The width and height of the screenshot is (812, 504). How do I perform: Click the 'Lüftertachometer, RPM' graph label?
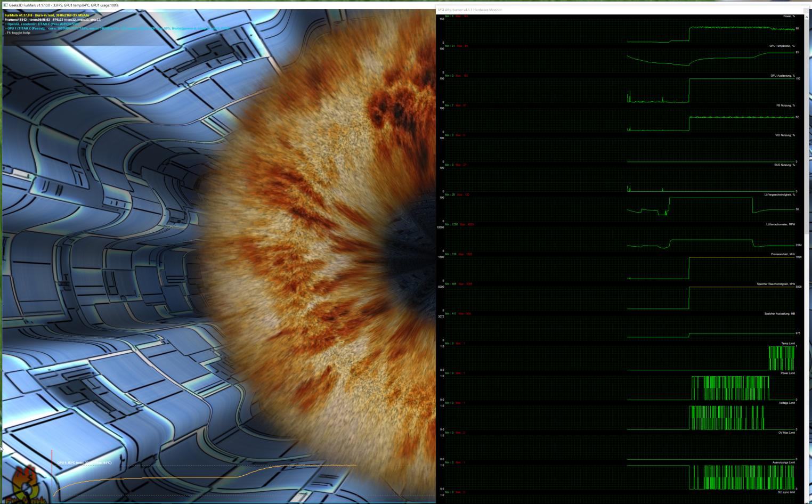[x=781, y=224]
